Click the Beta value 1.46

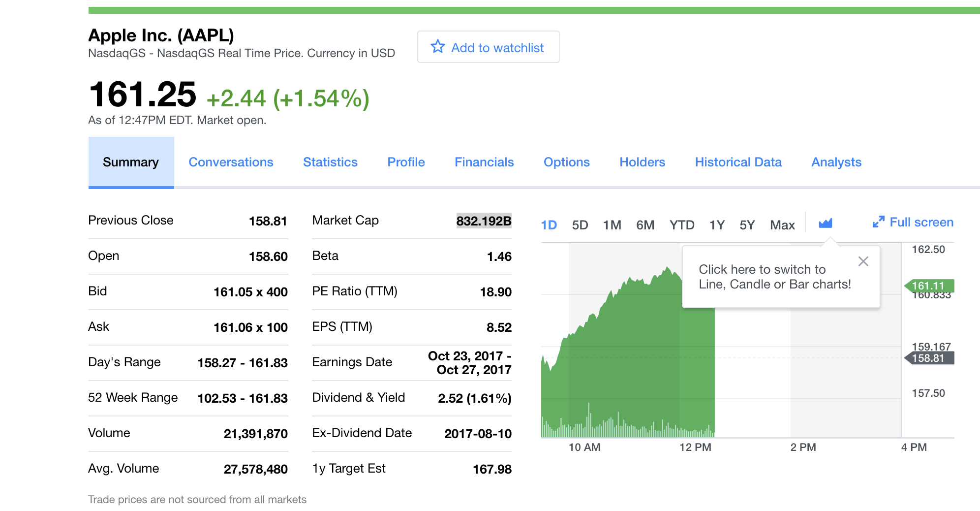499,256
